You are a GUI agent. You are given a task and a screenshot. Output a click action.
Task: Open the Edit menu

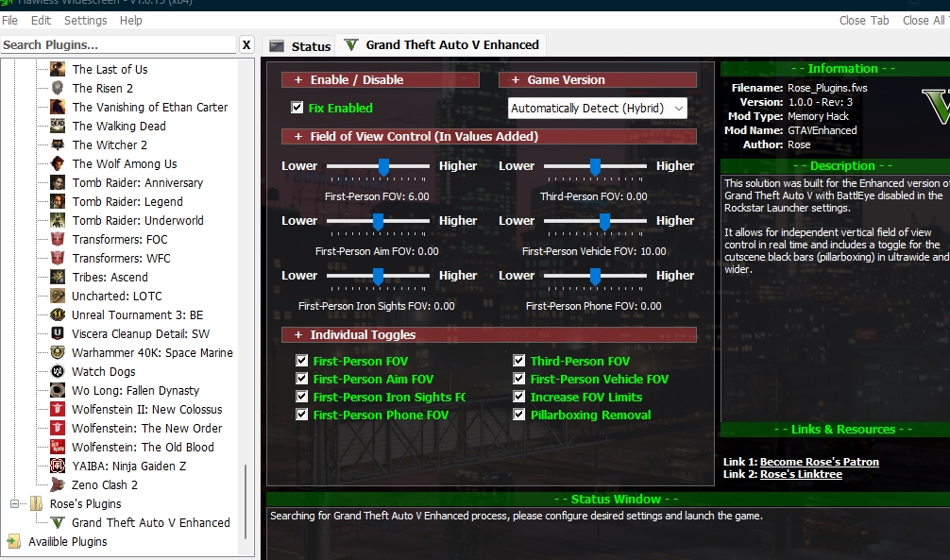tap(42, 20)
